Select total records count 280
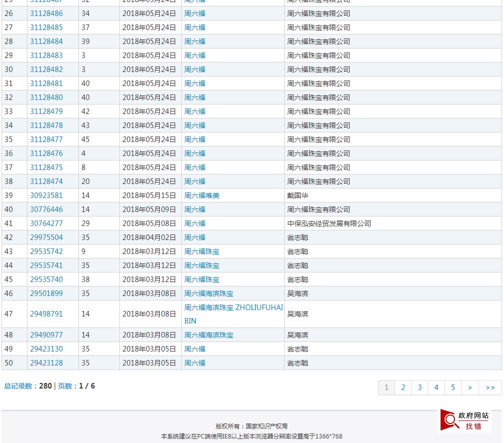The width and height of the screenshot is (504, 443). [x=45, y=385]
